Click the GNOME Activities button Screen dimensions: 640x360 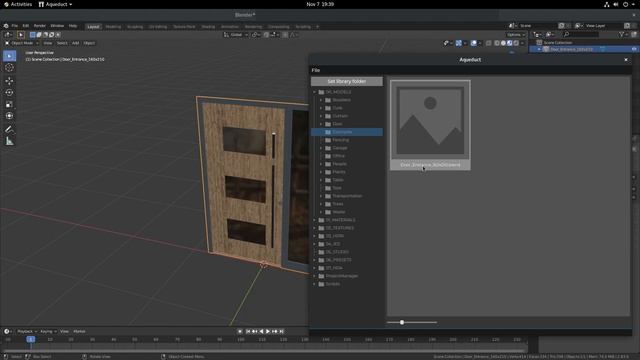[18, 4]
